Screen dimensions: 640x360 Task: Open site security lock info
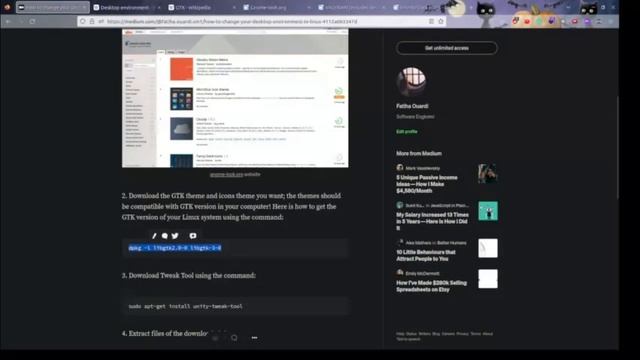click(x=92, y=21)
